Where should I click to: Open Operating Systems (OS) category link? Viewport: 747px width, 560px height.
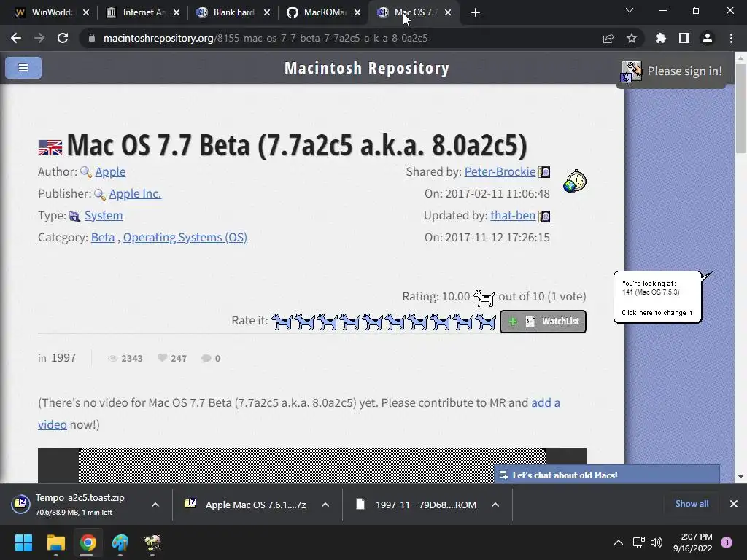[185, 238]
